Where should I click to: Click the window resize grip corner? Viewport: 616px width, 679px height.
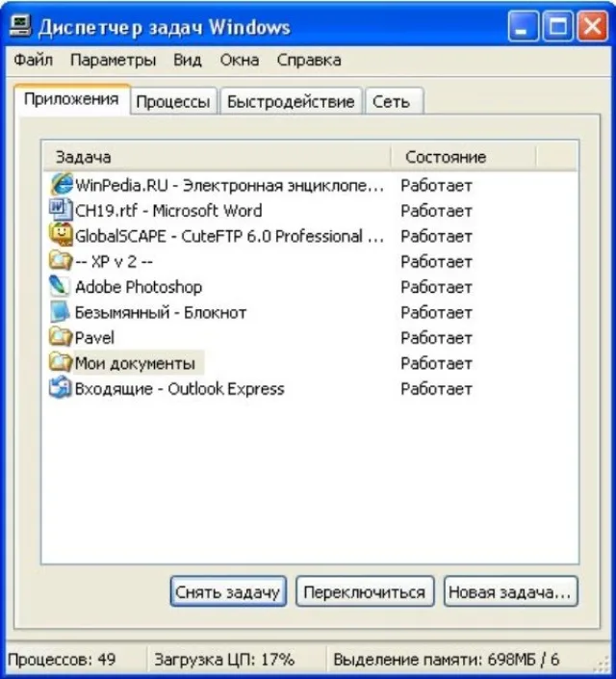(603, 665)
